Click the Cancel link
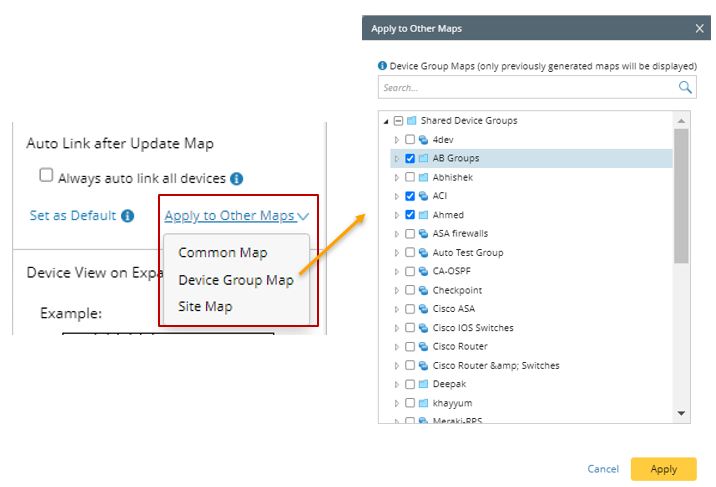Viewport: 716px width, 487px height. click(602, 469)
